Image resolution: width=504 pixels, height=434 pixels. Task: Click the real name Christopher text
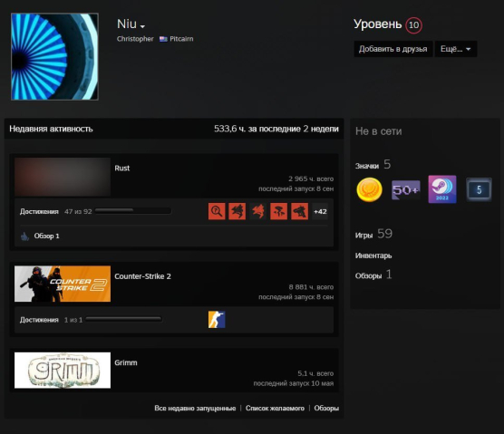[x=135, y=39]
